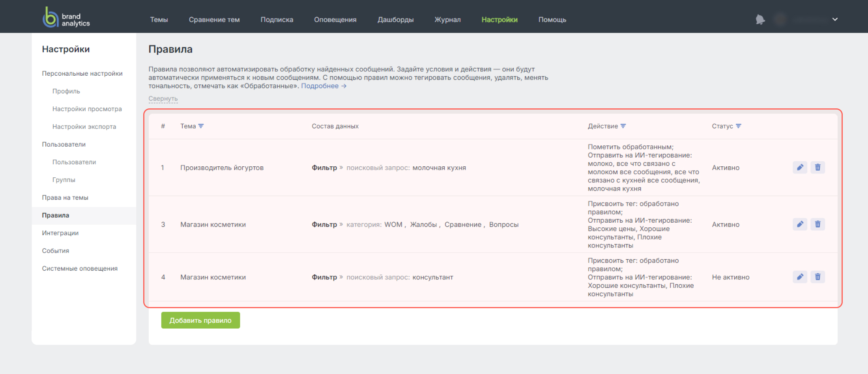Collapse the description with Свернуть
Screen dimensions: 868x374
(163, 99)
